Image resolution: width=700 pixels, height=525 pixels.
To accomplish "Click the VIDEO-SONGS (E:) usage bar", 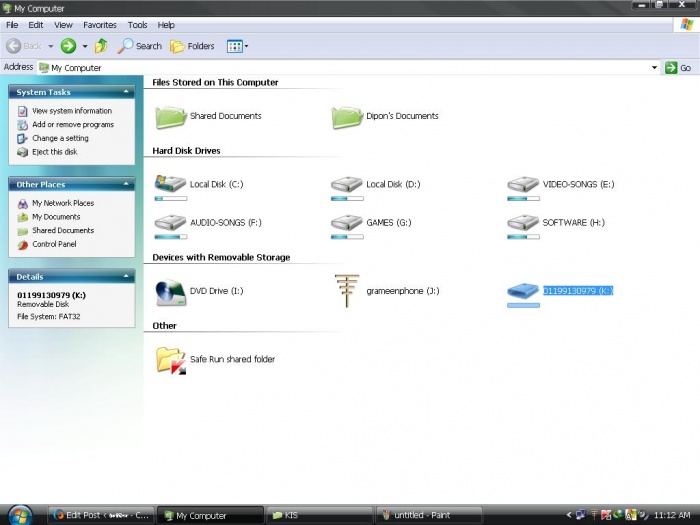I will click(x=523, y=199).
